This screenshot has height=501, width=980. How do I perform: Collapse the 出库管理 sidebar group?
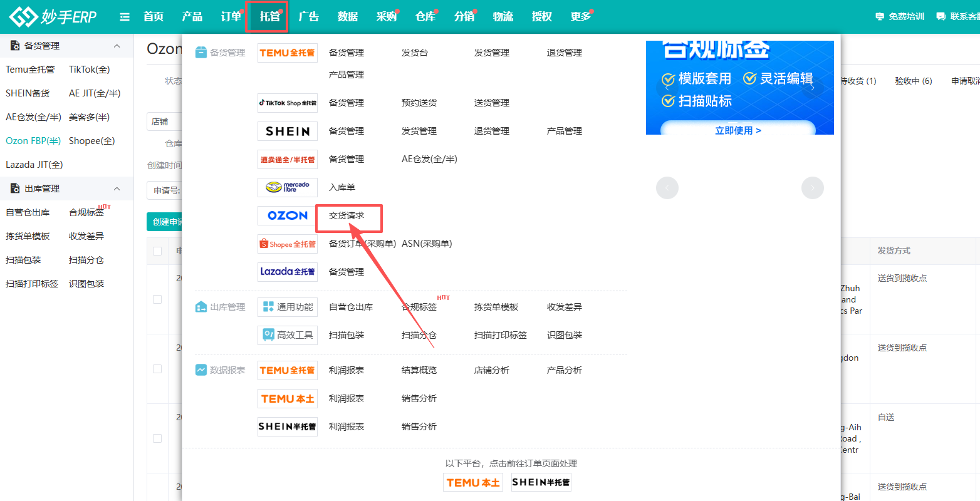pyautogui.click(x=117, y=189)
